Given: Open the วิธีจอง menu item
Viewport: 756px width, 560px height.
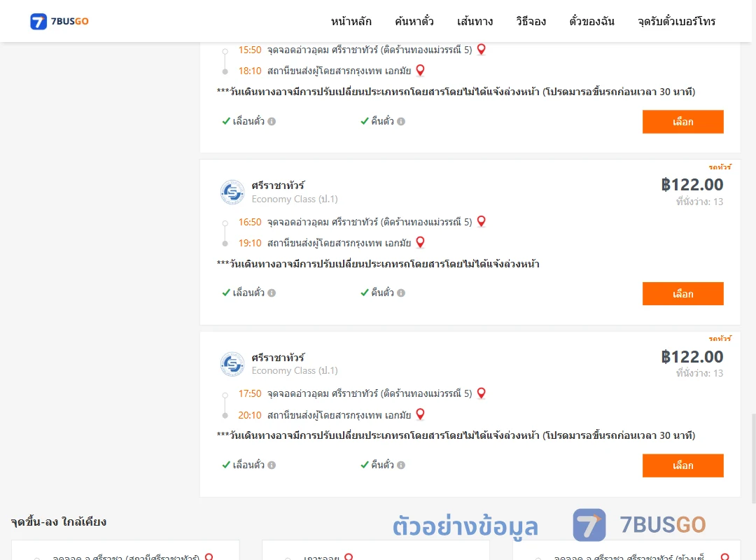Looking at the screenshot, I should [x=531, y=21].
